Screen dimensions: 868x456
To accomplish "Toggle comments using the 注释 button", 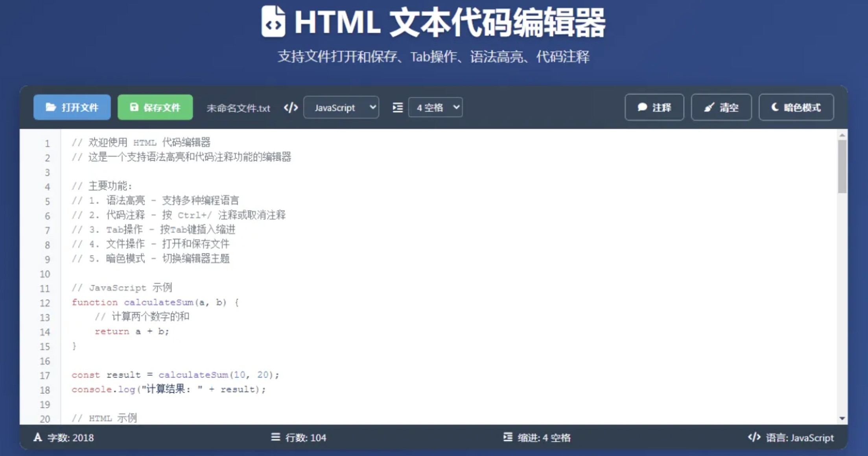I will click(654, 107).
